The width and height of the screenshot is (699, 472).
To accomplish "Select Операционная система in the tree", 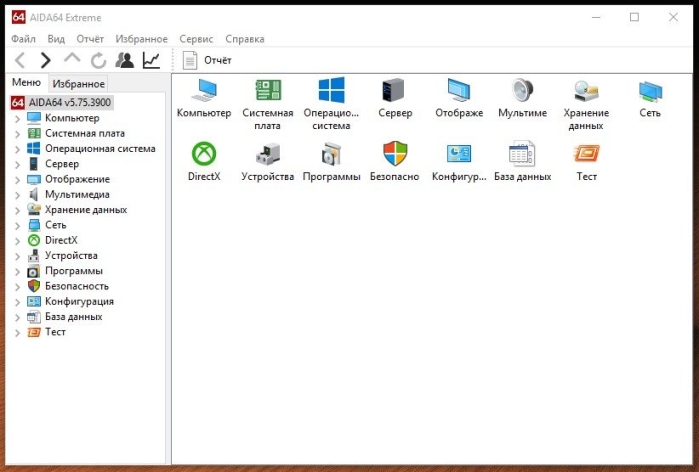I will [100, 148].
